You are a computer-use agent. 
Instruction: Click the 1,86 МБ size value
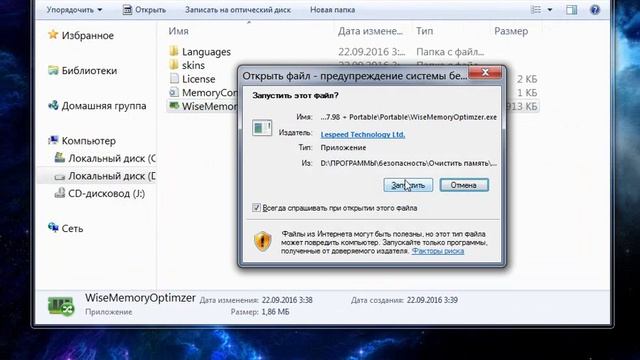tap(275, 312)
